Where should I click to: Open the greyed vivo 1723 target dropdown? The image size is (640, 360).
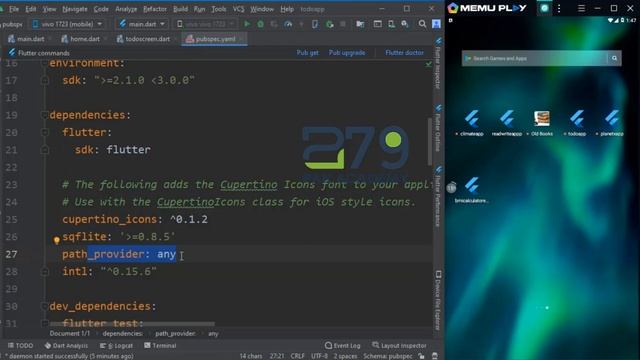point(205,24)
